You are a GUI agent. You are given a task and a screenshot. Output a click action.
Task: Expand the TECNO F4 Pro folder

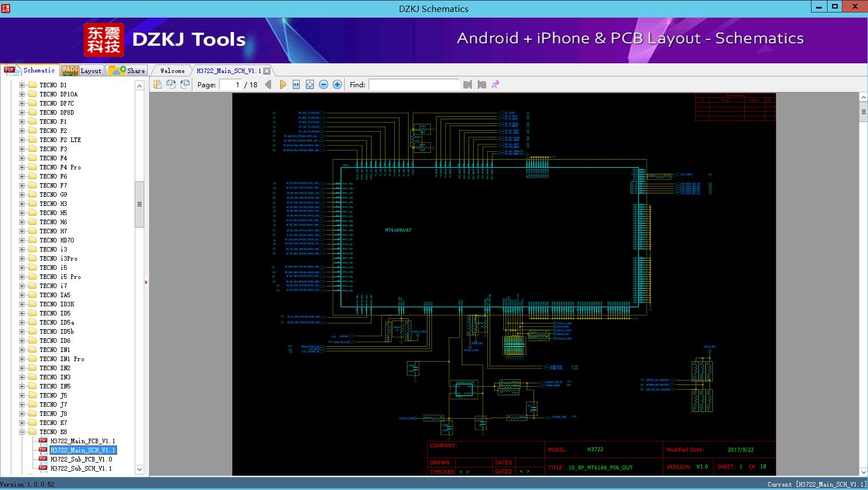22,167
